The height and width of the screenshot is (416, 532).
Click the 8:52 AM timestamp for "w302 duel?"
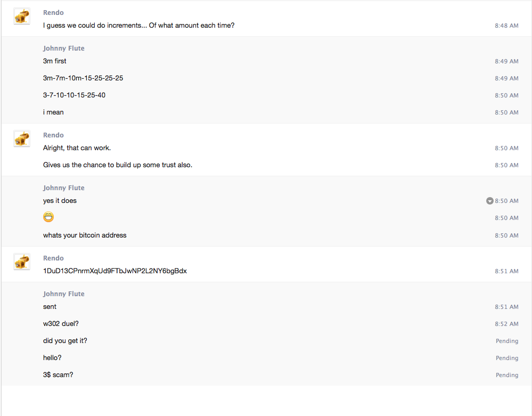tap(506, 324)
